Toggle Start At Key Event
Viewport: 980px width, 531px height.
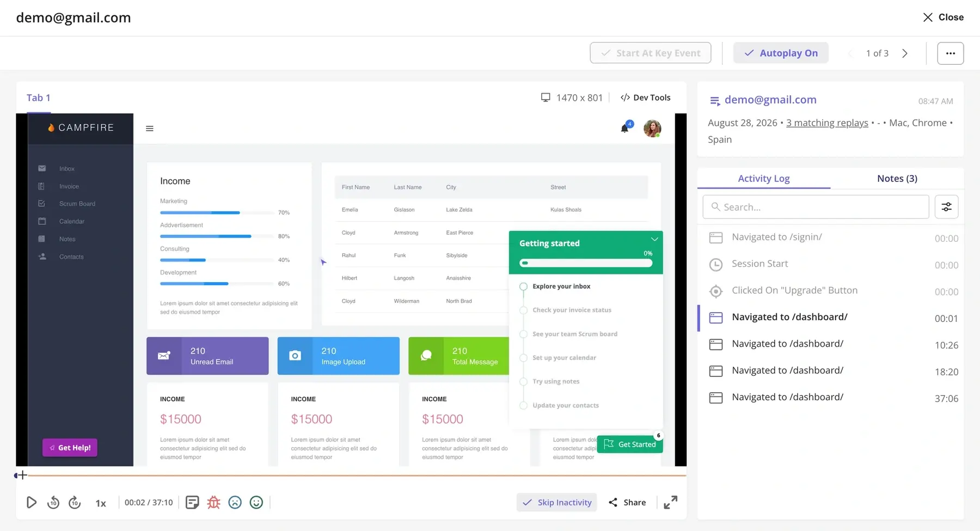point(651,53)
